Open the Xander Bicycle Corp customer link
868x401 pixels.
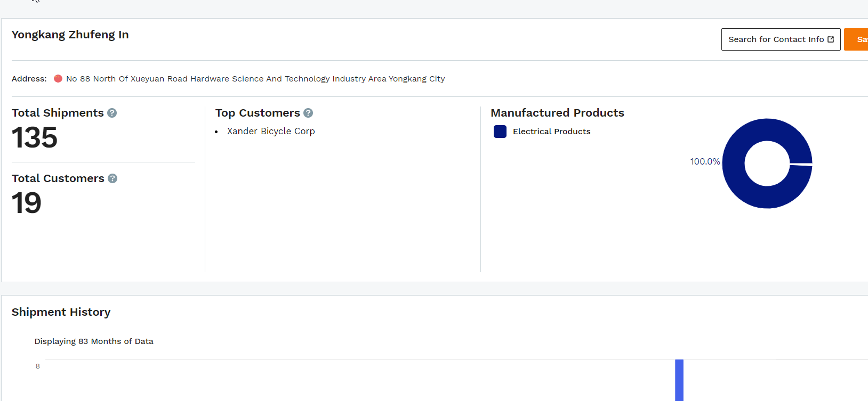click(271, 131)
